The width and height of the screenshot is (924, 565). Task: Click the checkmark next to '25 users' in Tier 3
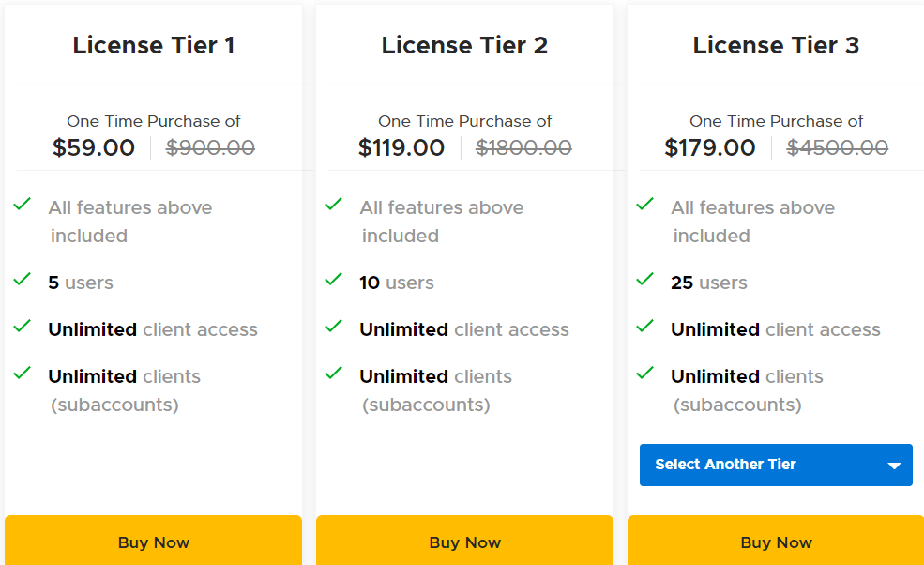(x=644, y=282)
